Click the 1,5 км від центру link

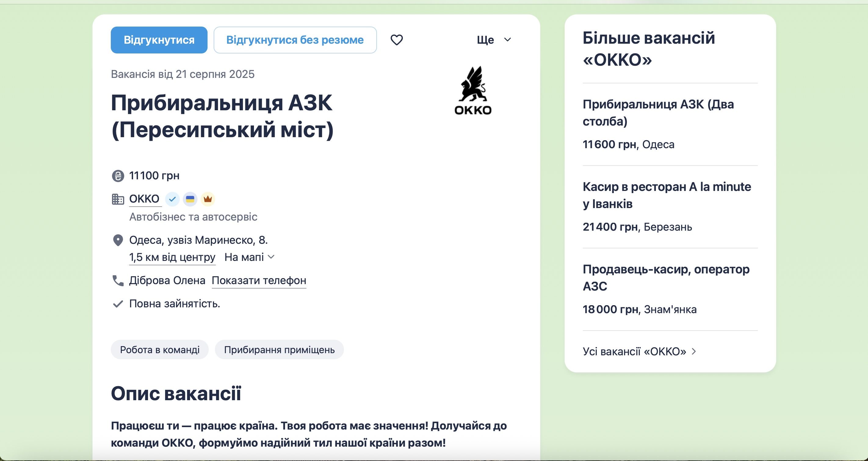click(172, 257)
